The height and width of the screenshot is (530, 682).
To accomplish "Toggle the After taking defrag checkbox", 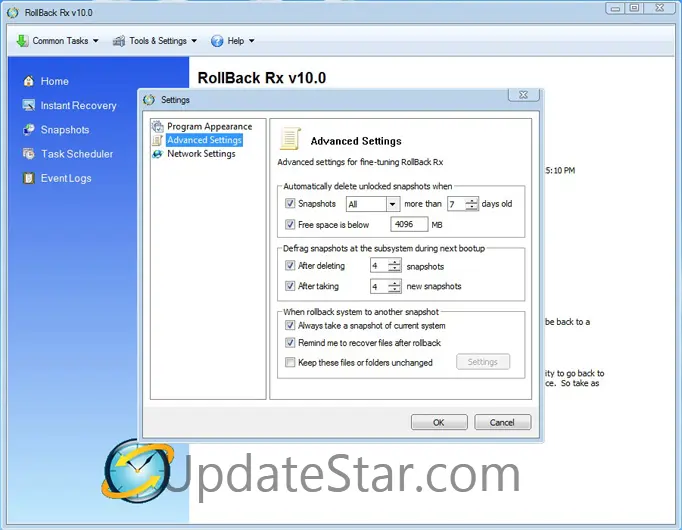I will (x=290, y=286).
